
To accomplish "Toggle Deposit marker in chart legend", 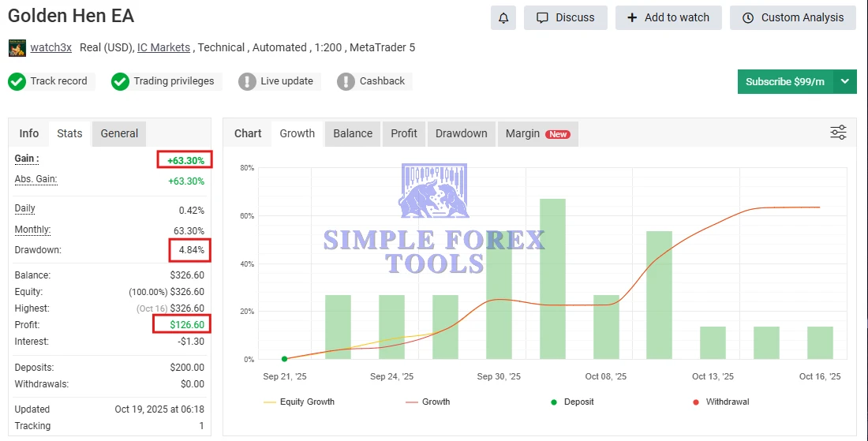I will (572, 402).
